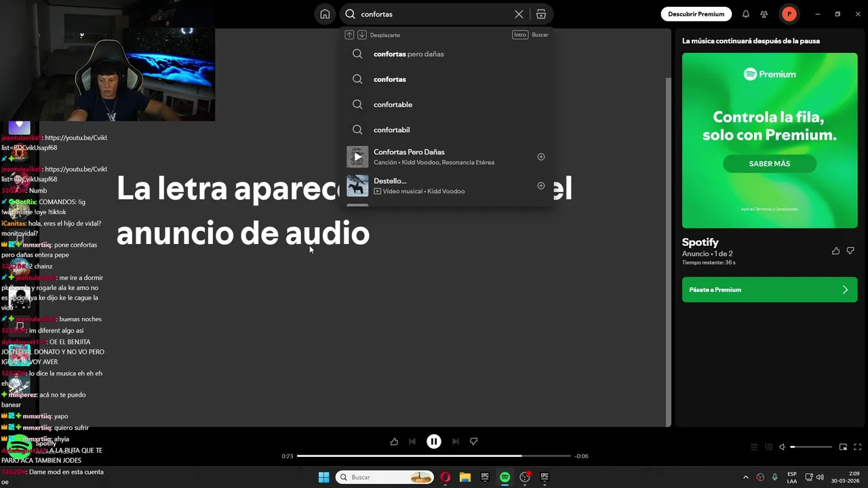868x488 pixels.
Task: Click the down-arrow navigation hint icon
Action: (361, 35)
